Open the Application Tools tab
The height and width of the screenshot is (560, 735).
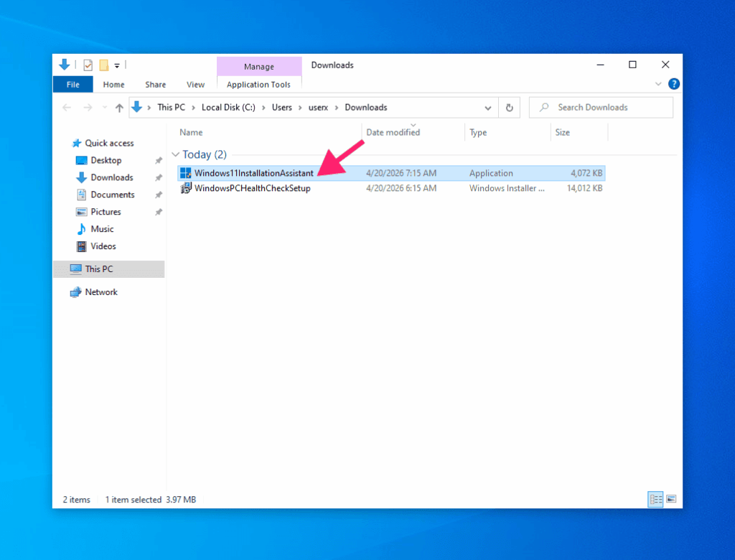point(258,85)
